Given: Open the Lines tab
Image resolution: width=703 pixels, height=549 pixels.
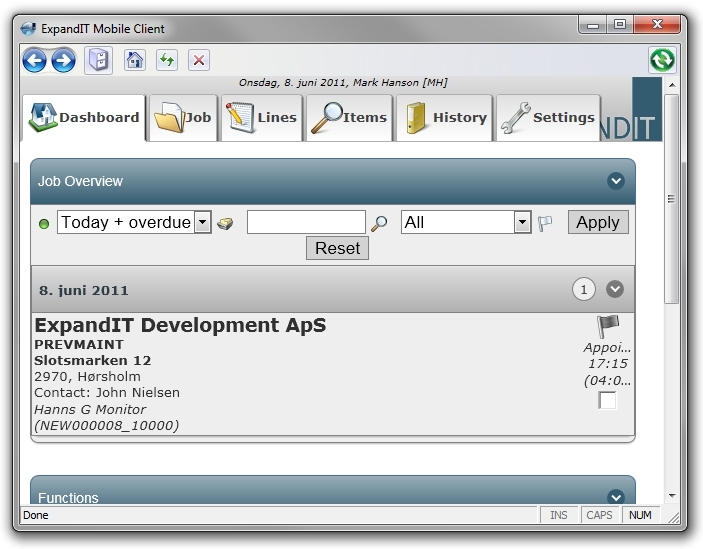Looking at the screenshot, I should [262, 118].
